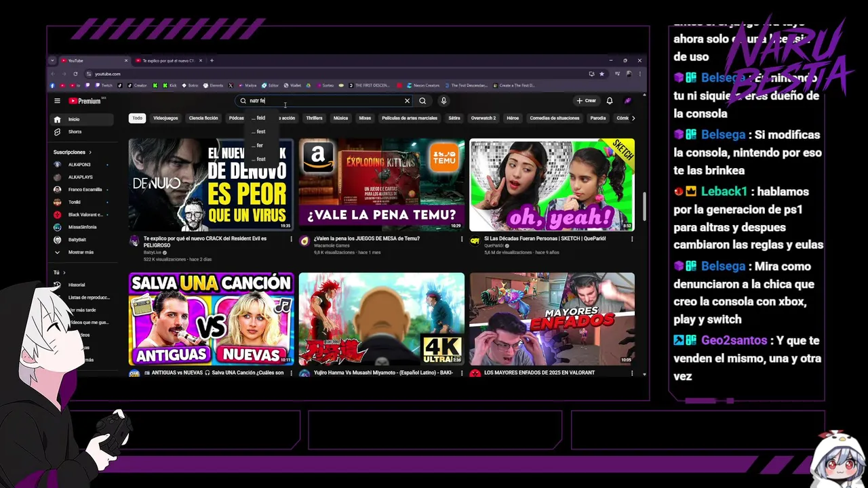Open the Twitch bookmark in the bookmarks bar

104,85
